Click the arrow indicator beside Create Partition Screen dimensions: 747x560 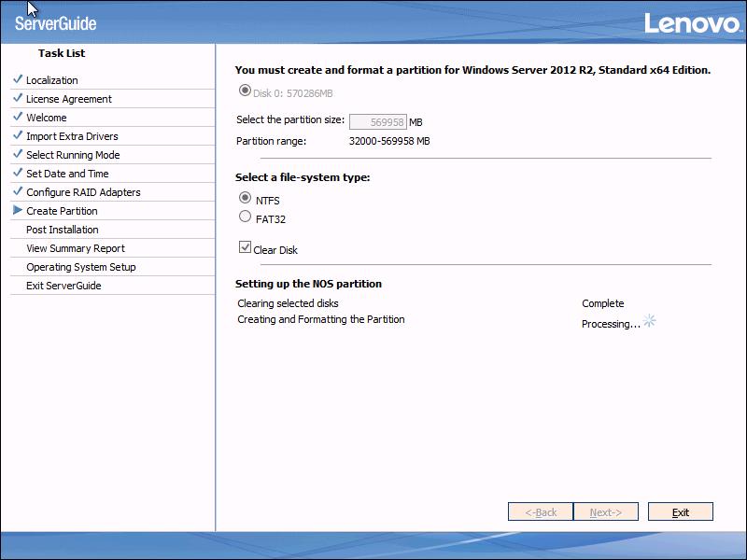pos(15,210)
